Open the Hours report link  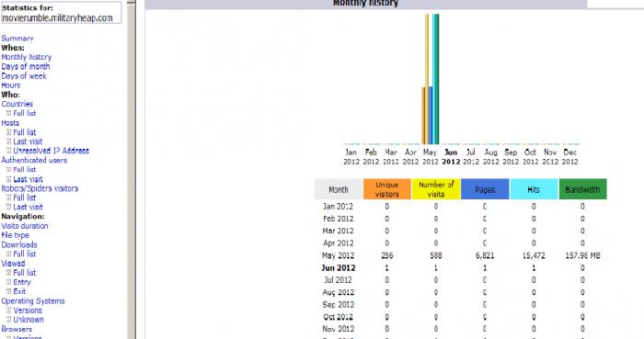(x=11, y=85)
